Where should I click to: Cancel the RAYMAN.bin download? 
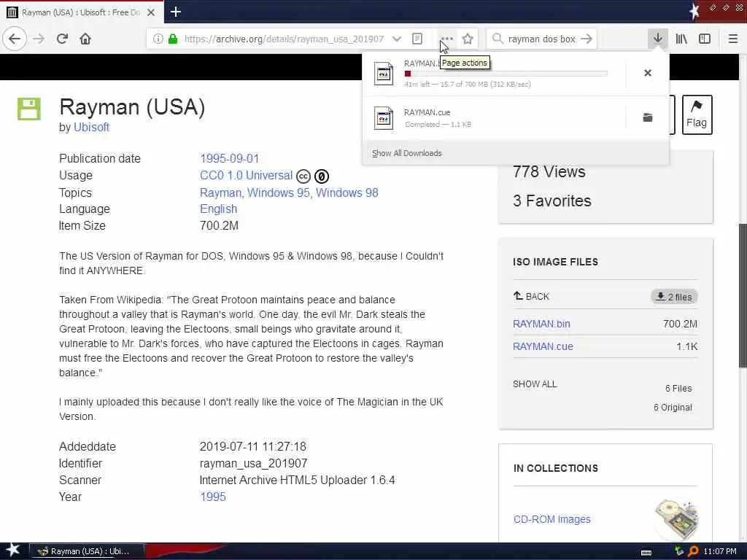point(648,73)
